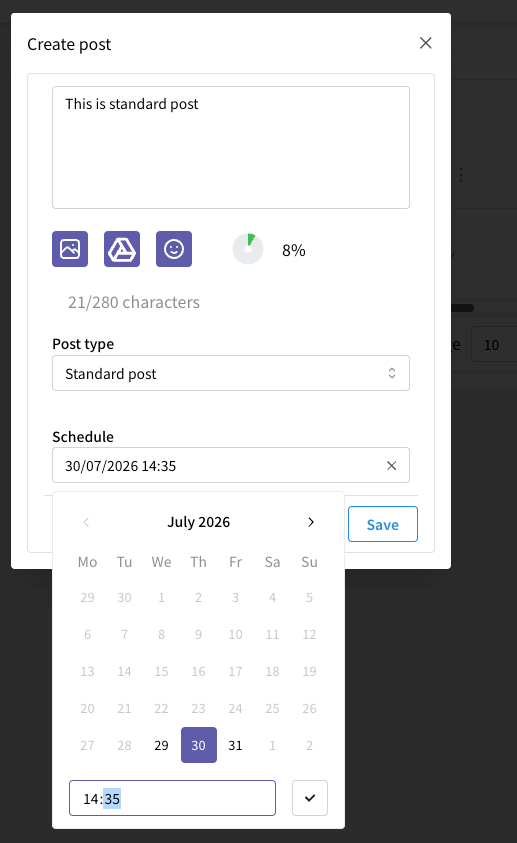Open the Google Drive attachment icon
The width and height of the screenshot is (517, 843).
pos(122,249)
